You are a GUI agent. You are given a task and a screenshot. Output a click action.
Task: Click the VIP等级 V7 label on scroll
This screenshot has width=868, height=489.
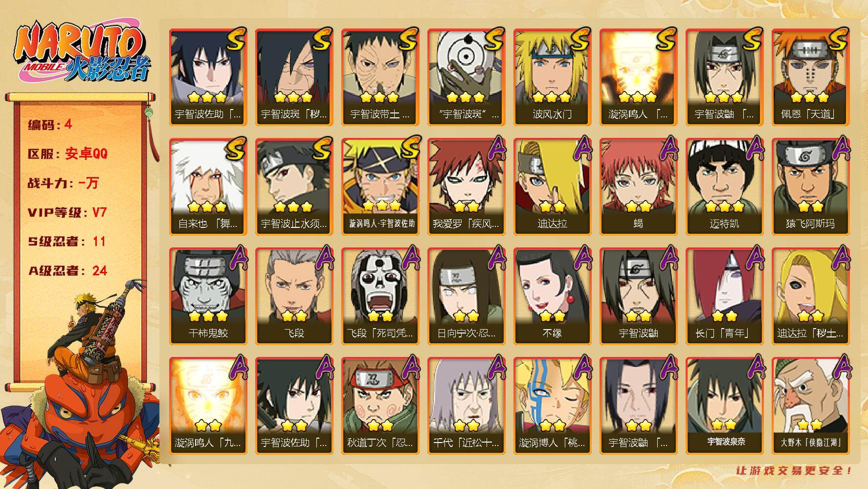[x=67, y=213]
